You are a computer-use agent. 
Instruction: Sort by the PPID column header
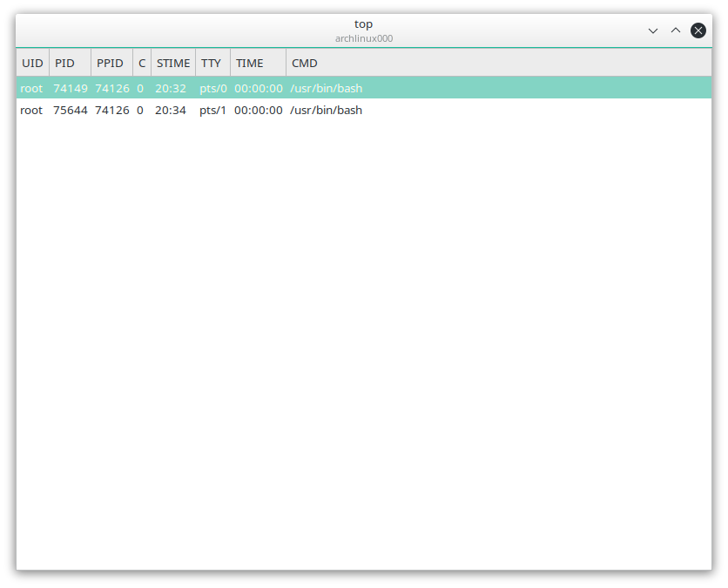tap(111, 63)
